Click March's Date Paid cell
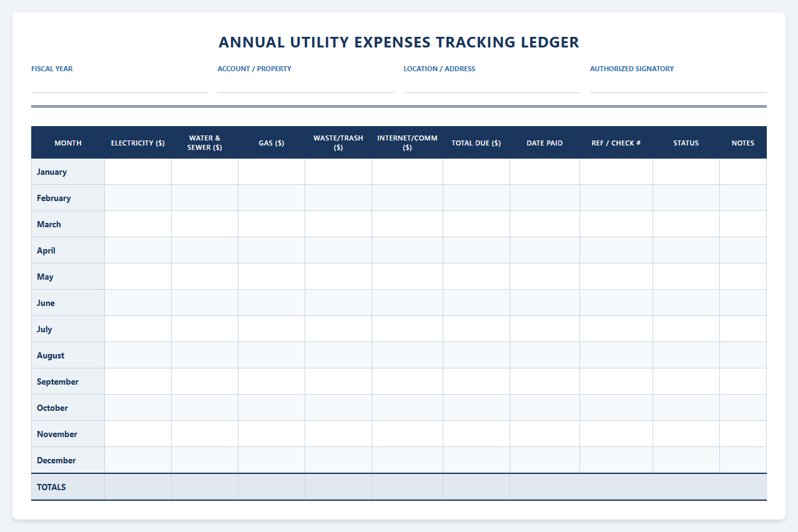 (x=544, y=224)
